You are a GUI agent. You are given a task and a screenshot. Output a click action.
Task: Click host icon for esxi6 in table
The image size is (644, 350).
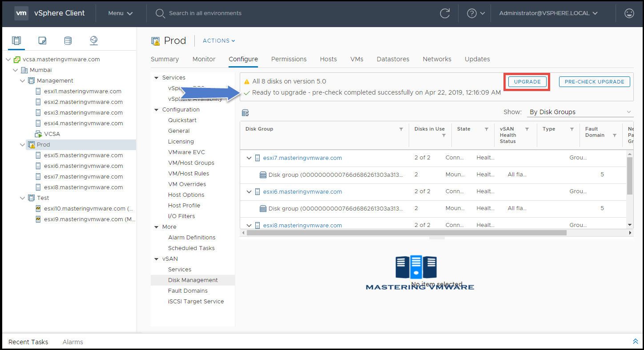pos(258,192)
